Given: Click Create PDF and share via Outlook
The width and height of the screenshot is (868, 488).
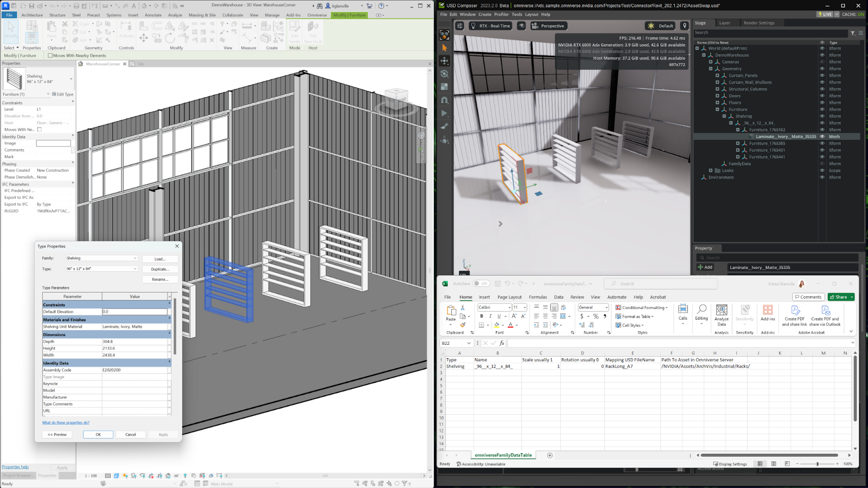Looking at the screenshot, I should 825,315.
